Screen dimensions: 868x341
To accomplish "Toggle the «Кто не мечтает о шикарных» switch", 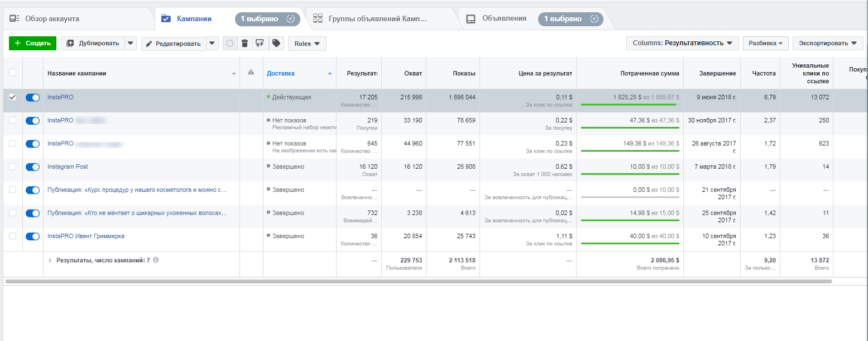I will pos(33,213).
